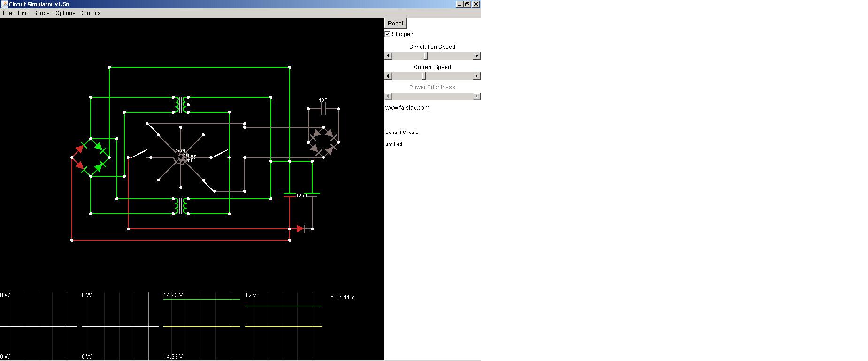Select upper red diode in left bridge
The width and height of the screenshot is (868, 361).
click(81, 148)
